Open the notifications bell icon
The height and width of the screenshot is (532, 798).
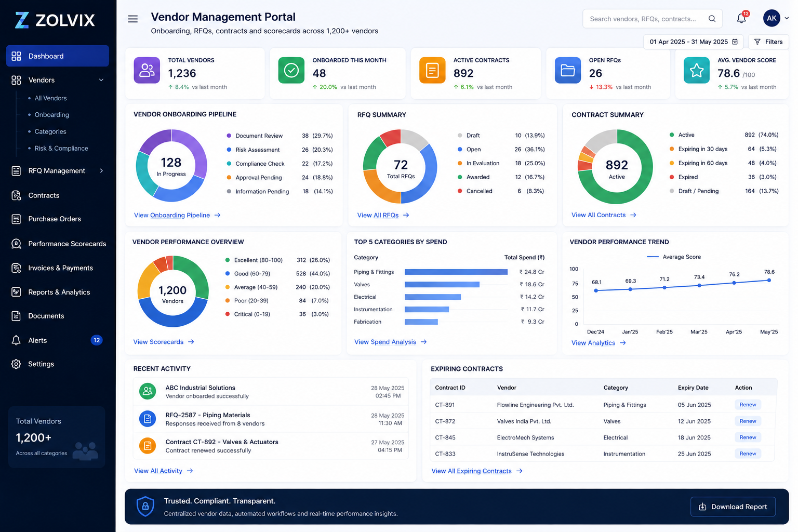click(x=742, y=18)
